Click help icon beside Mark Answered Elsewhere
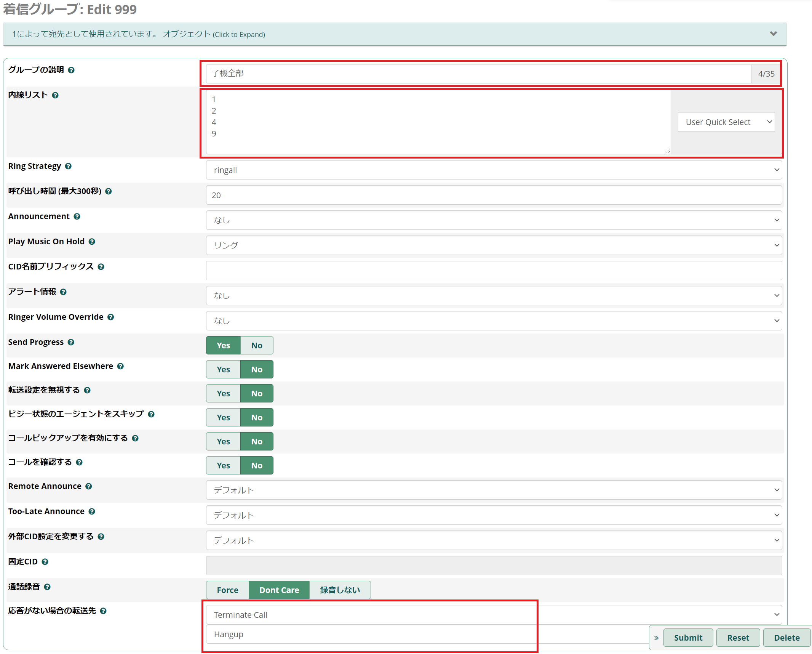 tap(120, 366)
